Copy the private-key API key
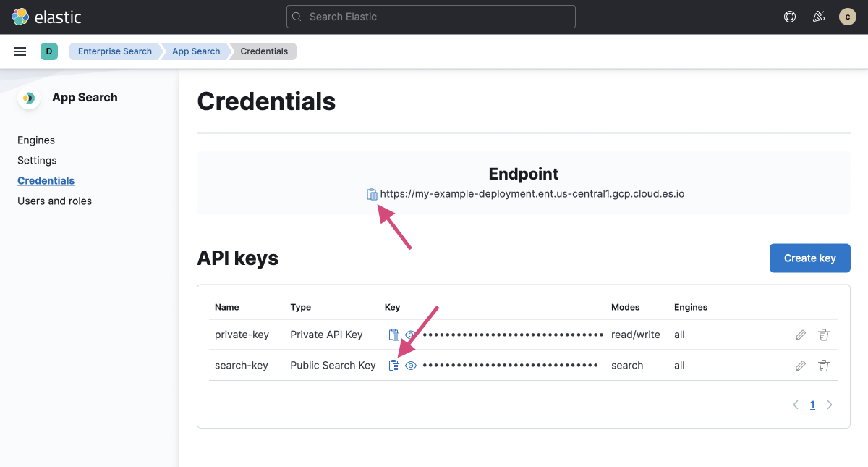 tap(393, 335)
